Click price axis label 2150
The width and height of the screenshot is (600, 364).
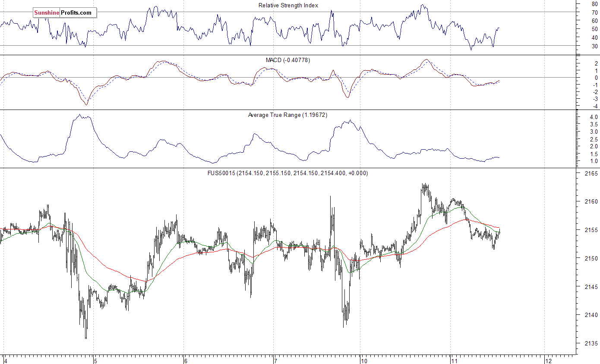(x=592, y=258)
